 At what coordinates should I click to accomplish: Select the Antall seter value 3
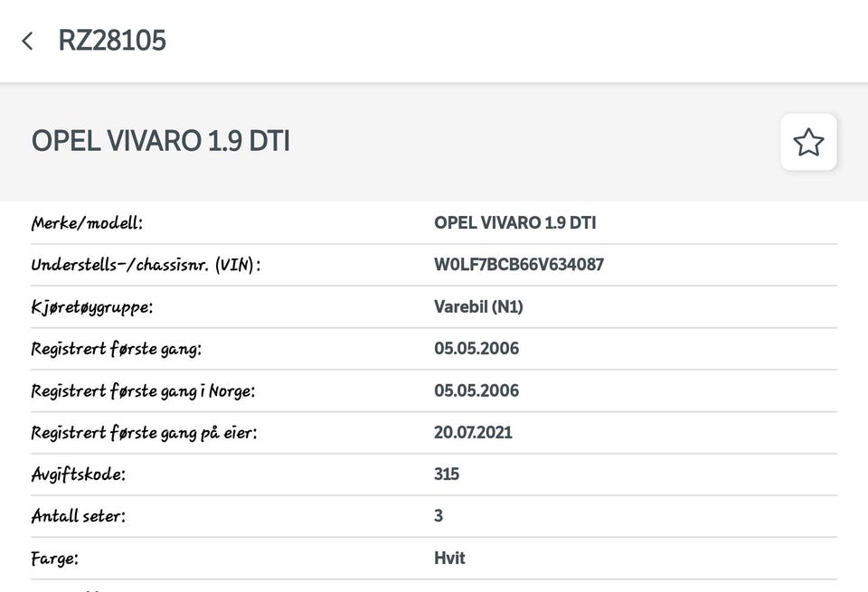439,516
